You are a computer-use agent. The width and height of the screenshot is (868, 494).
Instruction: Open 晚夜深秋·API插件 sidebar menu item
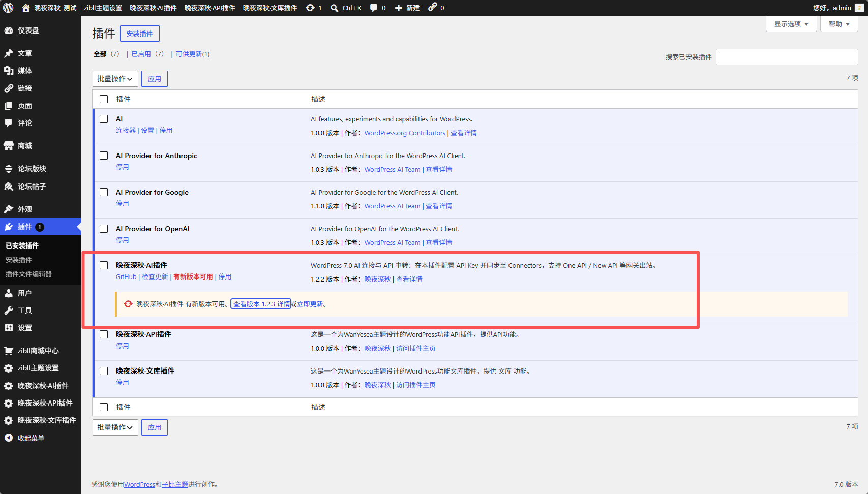tap(40, 403)
